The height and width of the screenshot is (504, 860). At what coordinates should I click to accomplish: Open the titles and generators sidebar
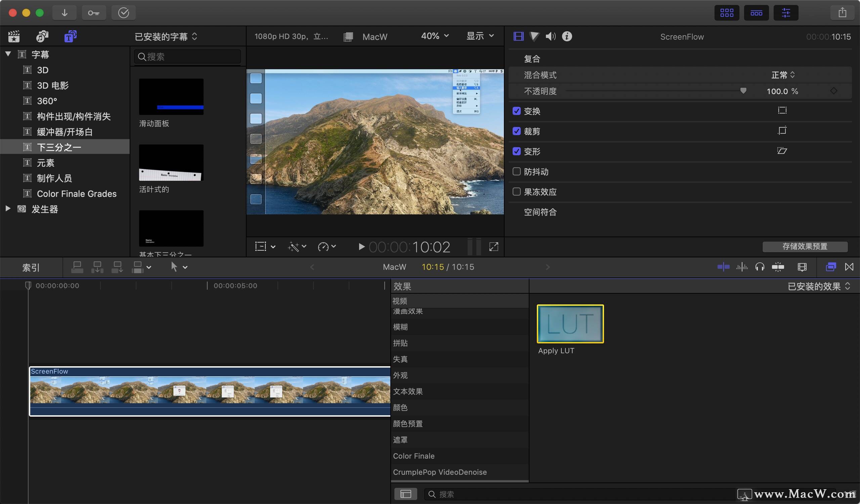(70, 36)
